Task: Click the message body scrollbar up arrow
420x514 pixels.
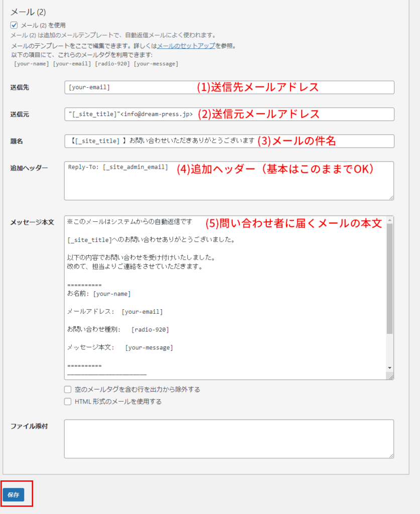Action: click(x=390, y=220)
